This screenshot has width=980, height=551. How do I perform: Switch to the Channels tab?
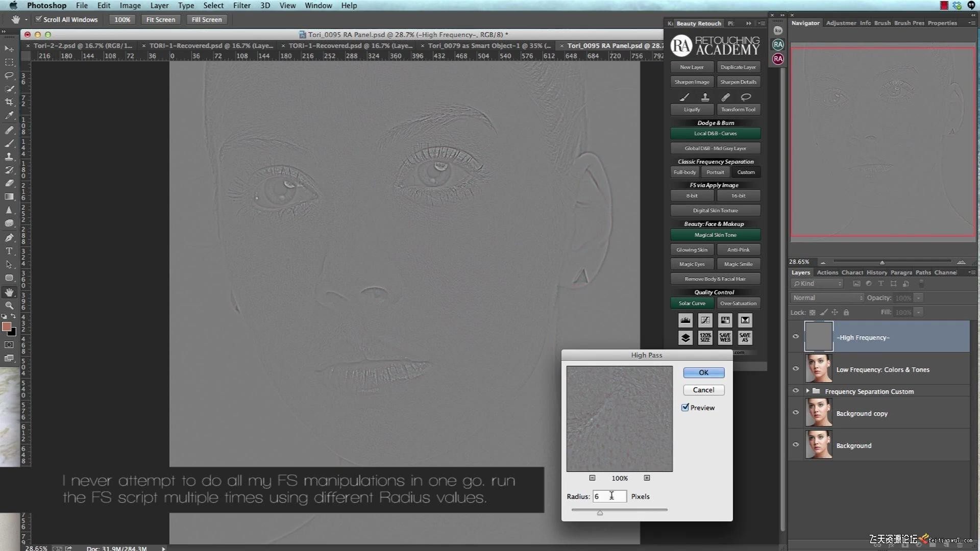pyautogui.click(x=945, y=272)
